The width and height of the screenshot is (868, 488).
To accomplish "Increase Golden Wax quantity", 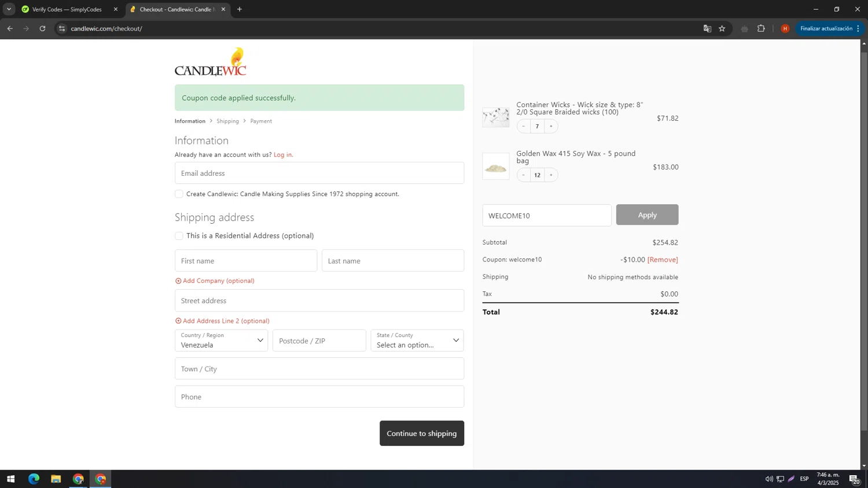I will (551, 175).
